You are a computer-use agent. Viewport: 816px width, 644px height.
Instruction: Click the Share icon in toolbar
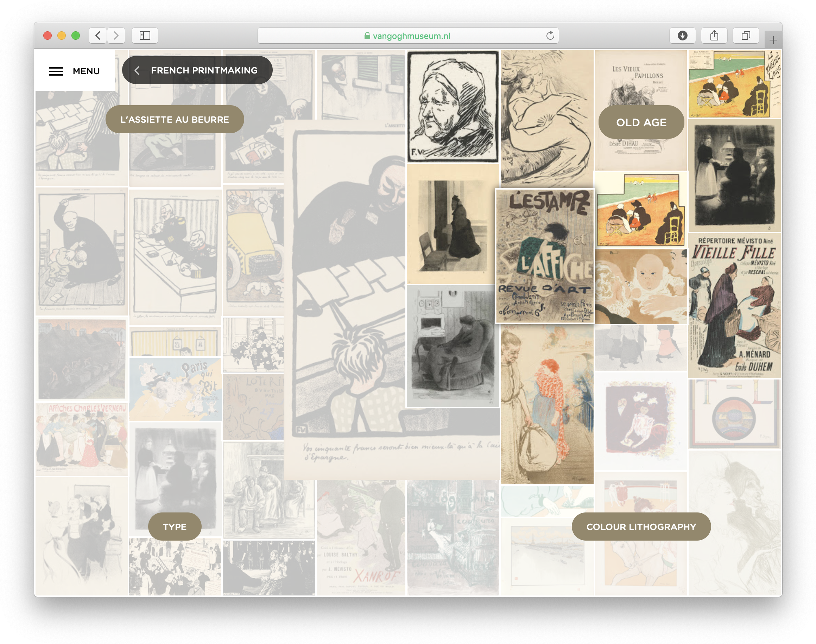(x=714, y=36)
